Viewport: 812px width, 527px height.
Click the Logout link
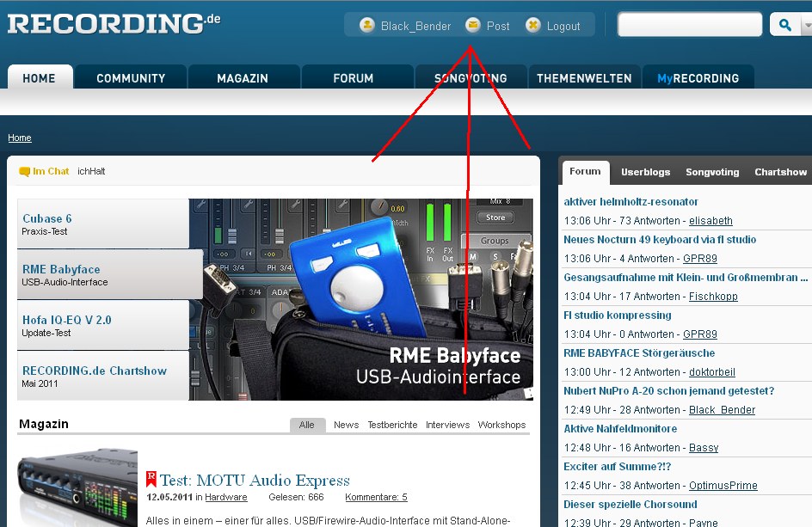[x=563, y=26]
